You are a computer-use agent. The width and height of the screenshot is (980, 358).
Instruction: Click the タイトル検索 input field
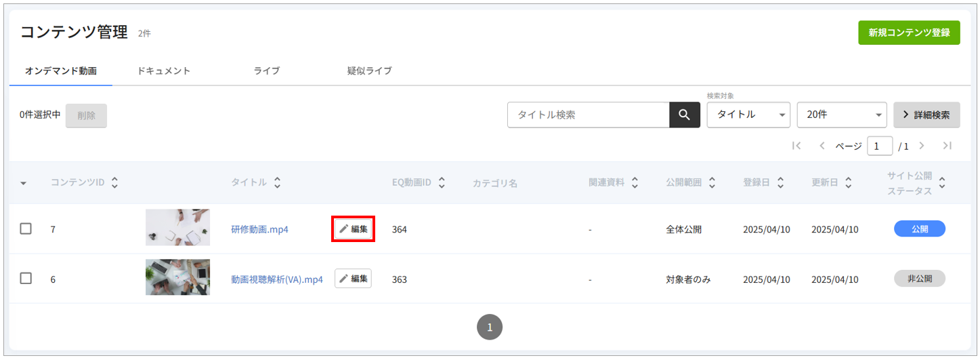[589, 115]
